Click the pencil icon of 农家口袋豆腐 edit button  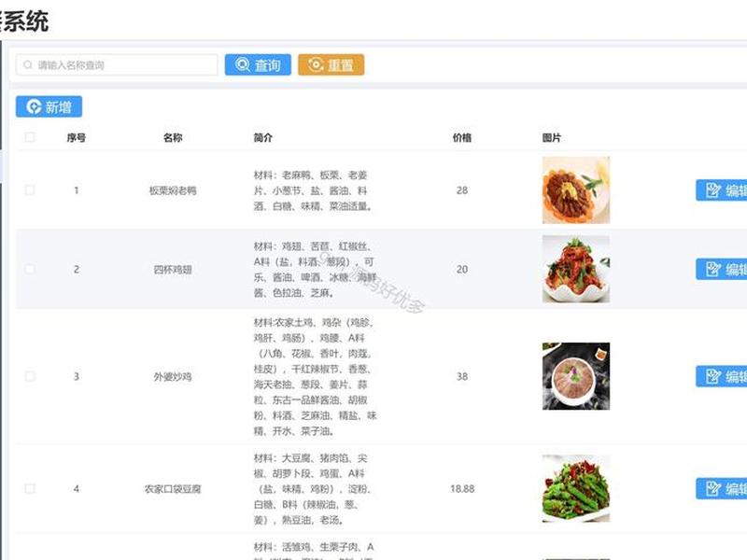(x=713, y=488)
